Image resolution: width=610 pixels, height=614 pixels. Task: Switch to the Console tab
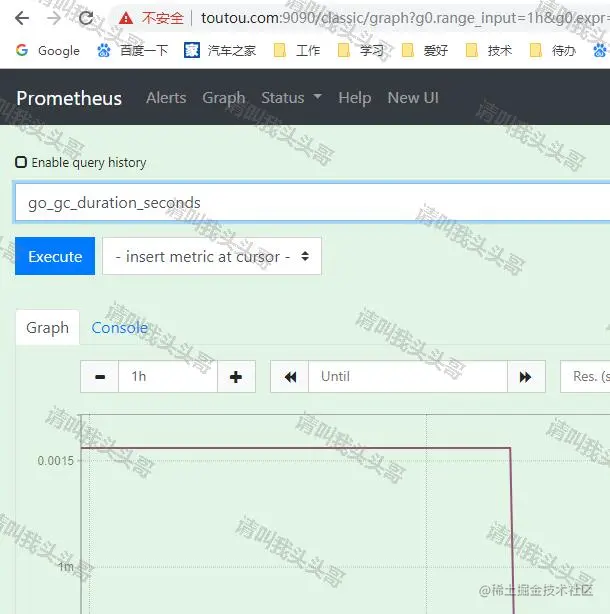[119, 327]
